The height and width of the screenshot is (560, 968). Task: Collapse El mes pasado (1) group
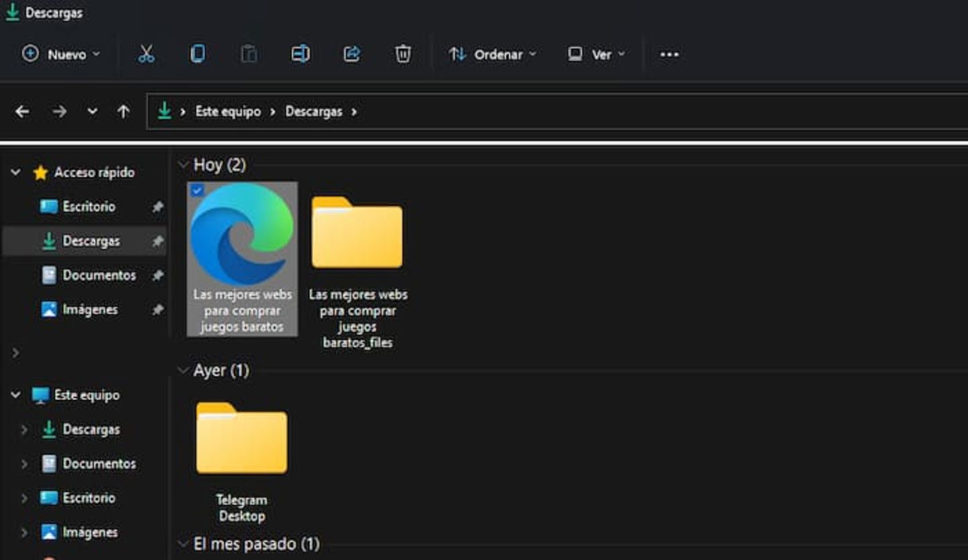pos(183,544)
